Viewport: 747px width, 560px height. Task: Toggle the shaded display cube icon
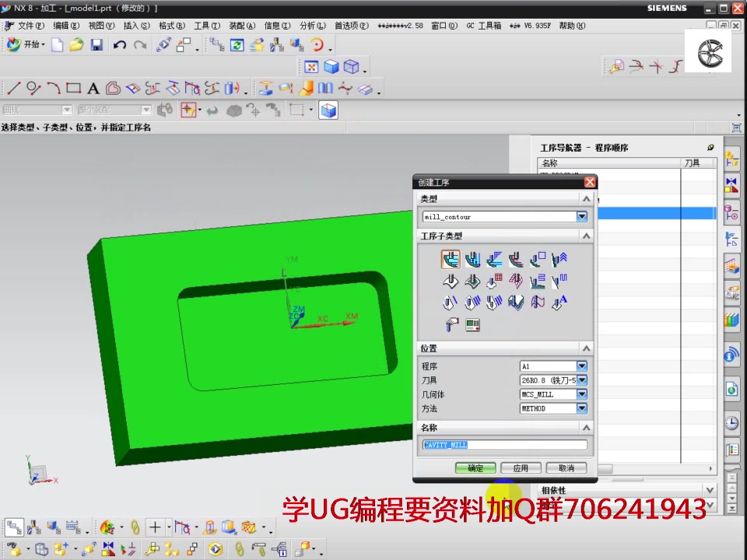coord(331,65)
